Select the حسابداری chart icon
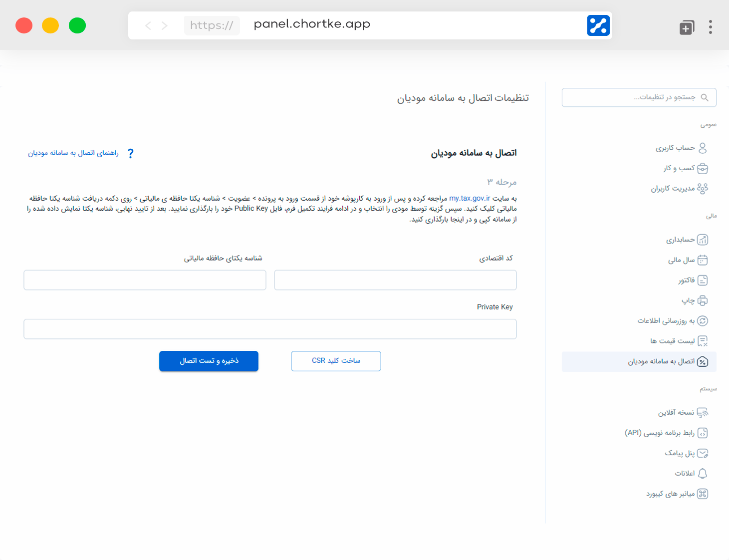The width and height of the screenshot is (729, 560). coord(703,240)
